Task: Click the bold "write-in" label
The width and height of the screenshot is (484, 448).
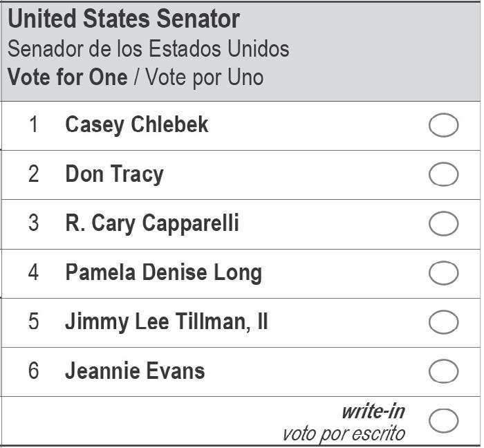Action: click(373, 411)
